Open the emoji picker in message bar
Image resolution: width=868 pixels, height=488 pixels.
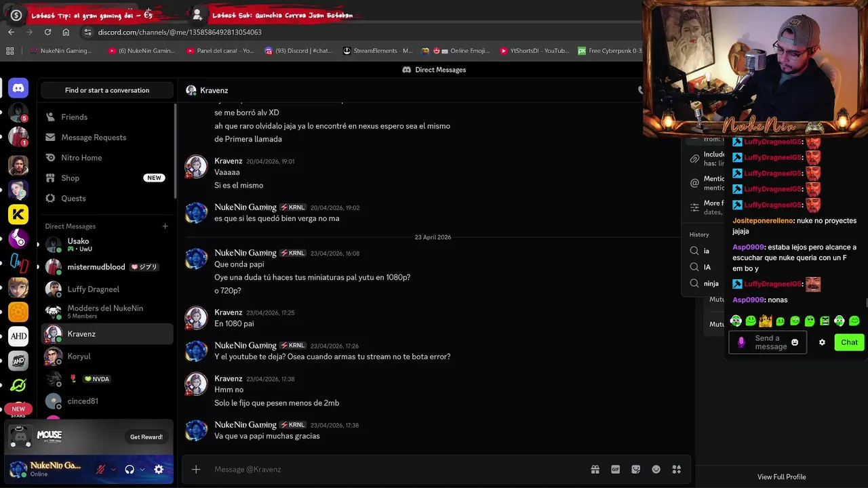[656, 469]
